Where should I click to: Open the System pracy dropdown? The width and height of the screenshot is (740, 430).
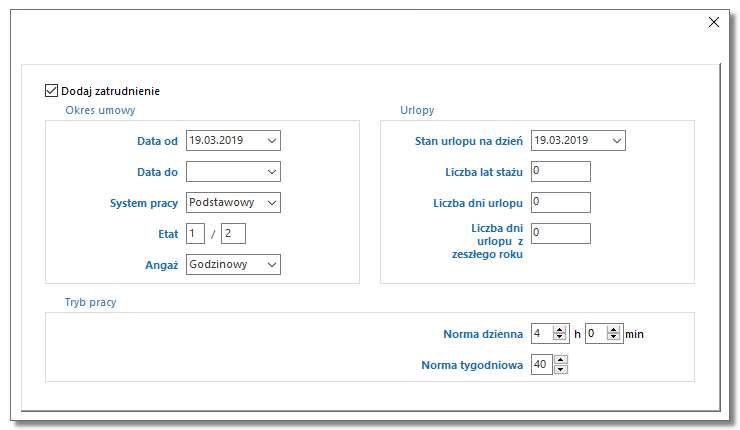click(272, 202)
